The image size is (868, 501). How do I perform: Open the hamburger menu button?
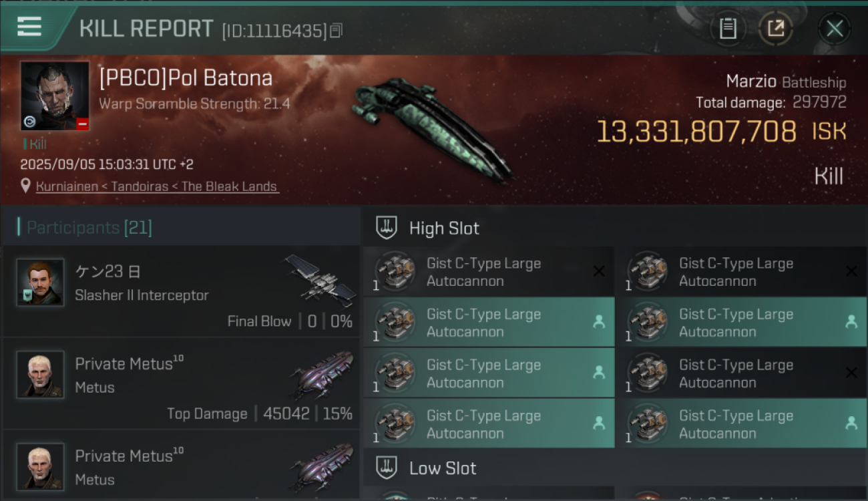29,27
